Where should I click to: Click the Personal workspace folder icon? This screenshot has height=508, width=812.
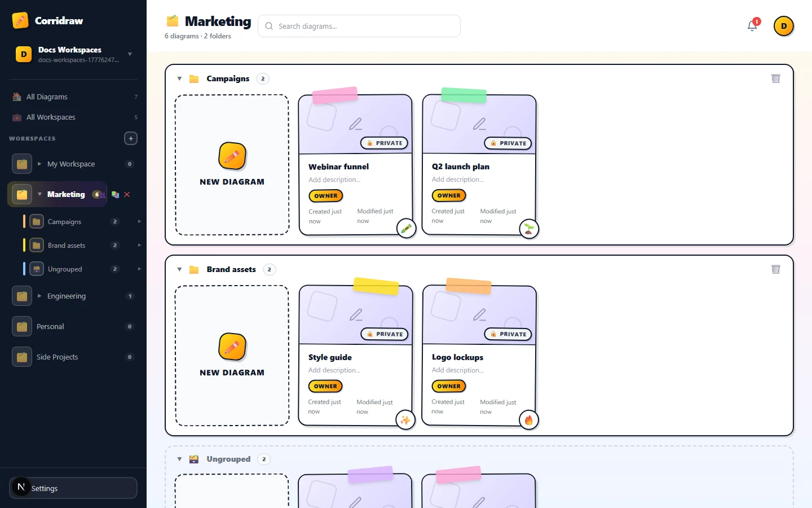22,326
